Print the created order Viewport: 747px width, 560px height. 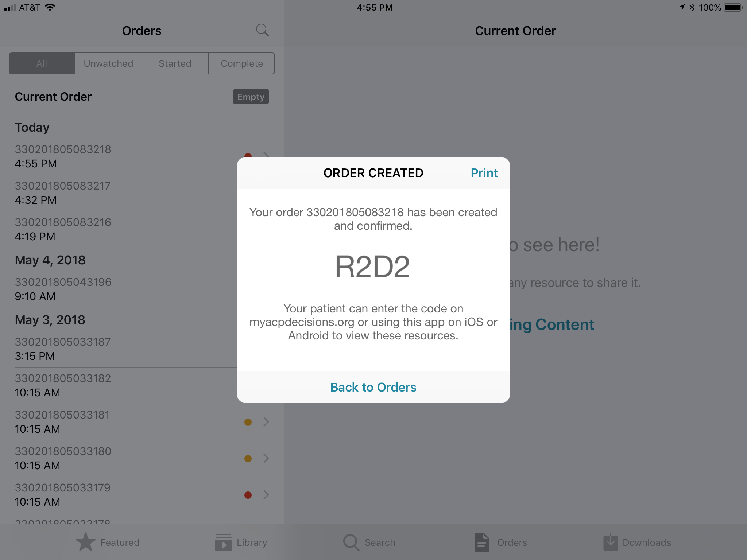[x=484, y=173]
